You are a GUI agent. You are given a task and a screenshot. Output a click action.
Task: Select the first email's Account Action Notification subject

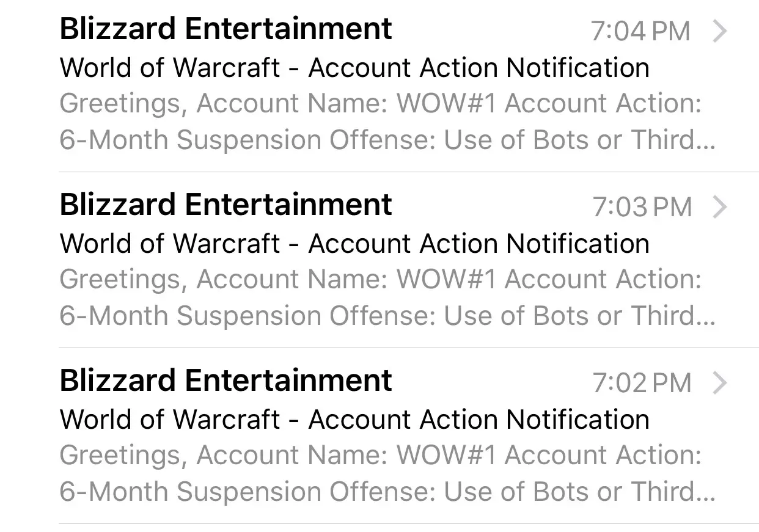354,67
